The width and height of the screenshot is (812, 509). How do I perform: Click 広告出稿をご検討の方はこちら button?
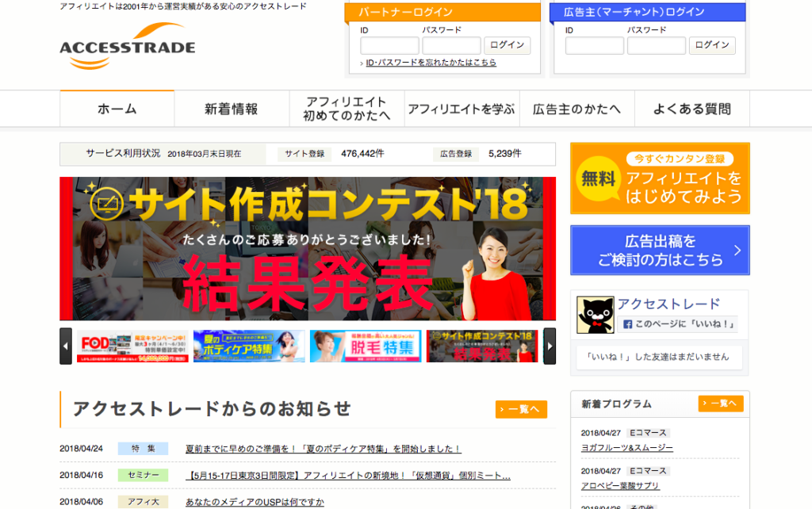tap(660, 250)
